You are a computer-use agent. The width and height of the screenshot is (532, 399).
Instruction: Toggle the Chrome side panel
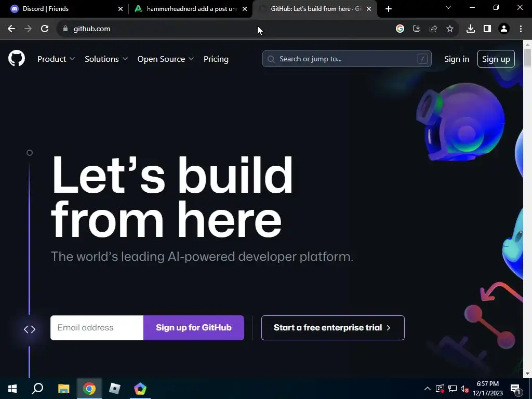click(x=487, y=29)
